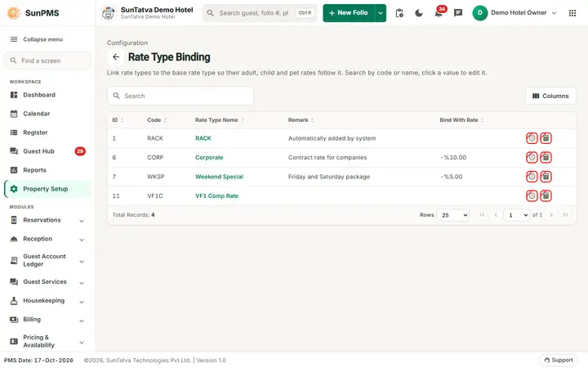Click the hamburger Collapse menu icon

tap(14, 39)
